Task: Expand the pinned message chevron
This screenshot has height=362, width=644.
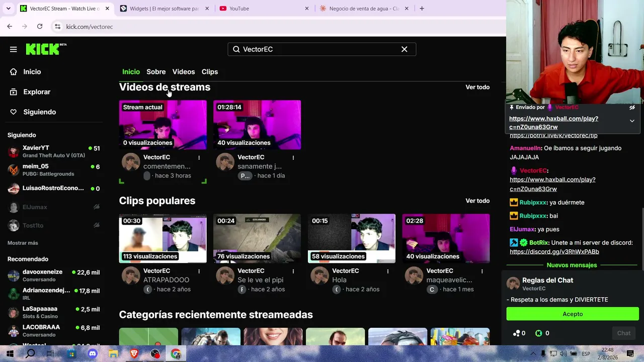Action: tap(632, 121)
